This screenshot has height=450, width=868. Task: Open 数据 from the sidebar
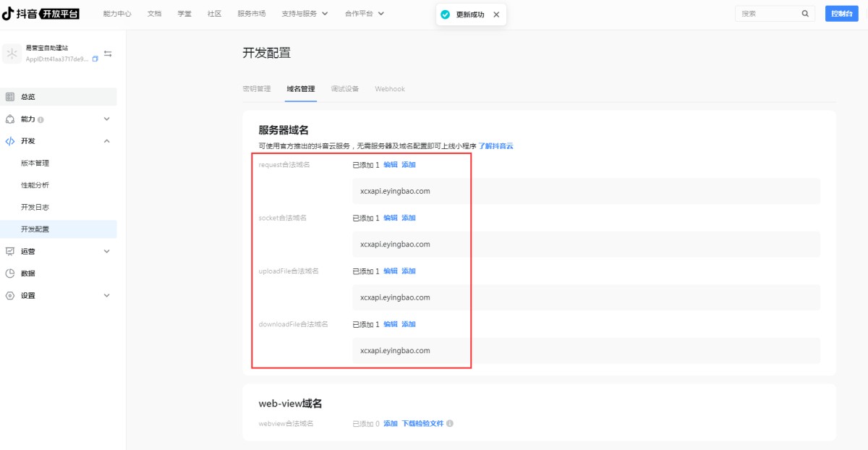tap(28, 273)
